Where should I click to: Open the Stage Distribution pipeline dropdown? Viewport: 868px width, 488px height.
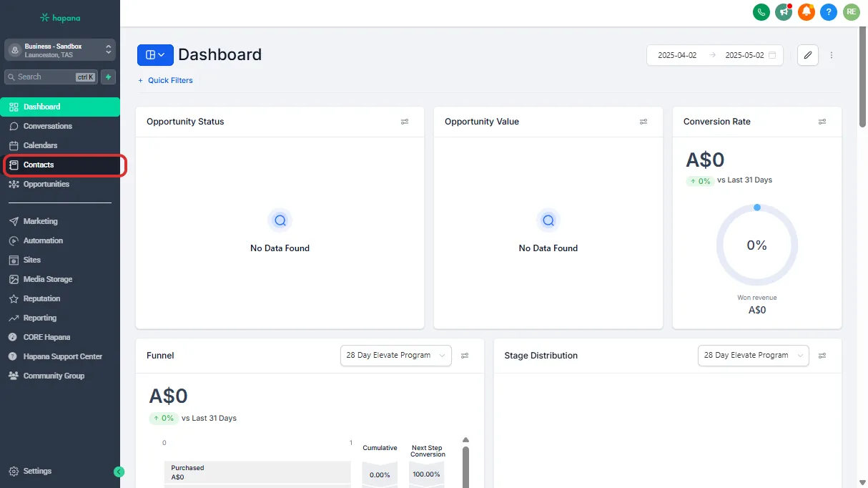pyautogui.click(x=753, y=356)
